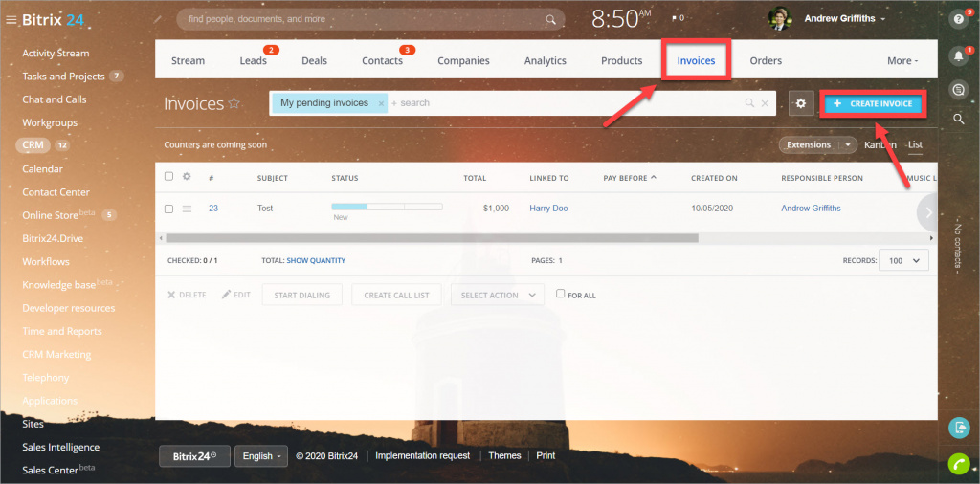Click the Create Invoice button
The width and height of the screenshot is (980, 484).
pos(873,103)
